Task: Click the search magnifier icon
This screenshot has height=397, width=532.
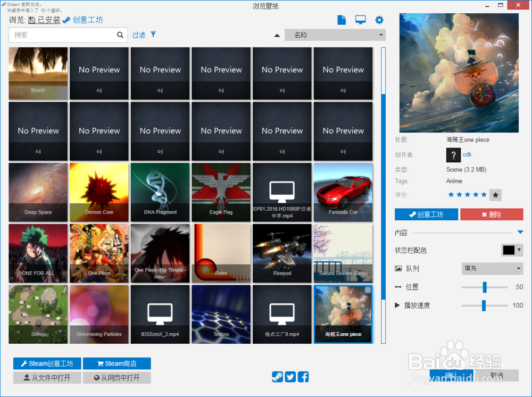Action: click(120, 35)
